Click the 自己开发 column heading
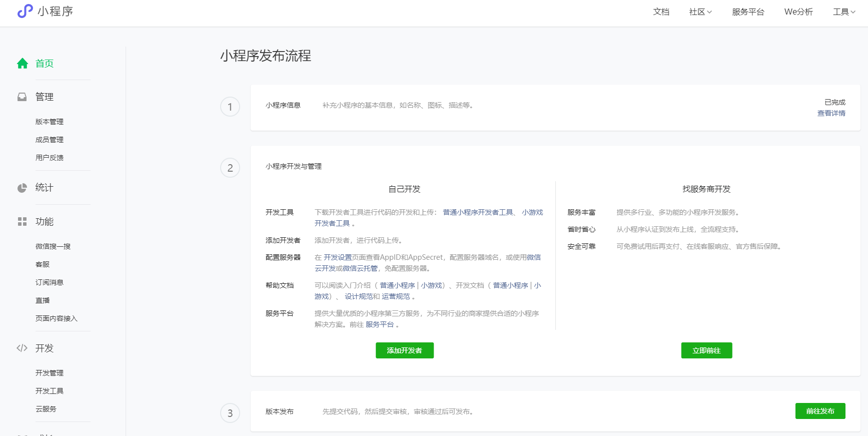The height and width of the screenshot is (436, 868). coord(405,189)
